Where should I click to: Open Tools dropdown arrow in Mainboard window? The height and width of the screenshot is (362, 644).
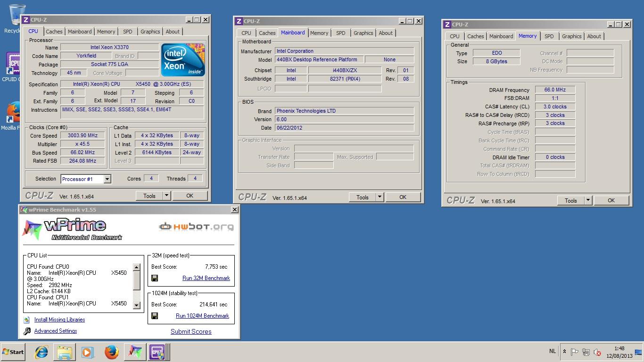tap(380, 197)
